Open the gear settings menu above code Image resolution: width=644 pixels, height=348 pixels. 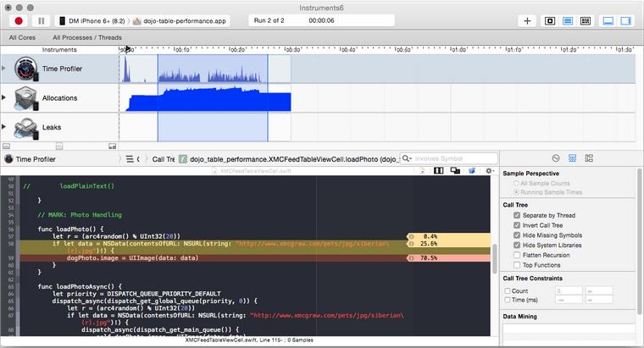click(x=489, y=170)
